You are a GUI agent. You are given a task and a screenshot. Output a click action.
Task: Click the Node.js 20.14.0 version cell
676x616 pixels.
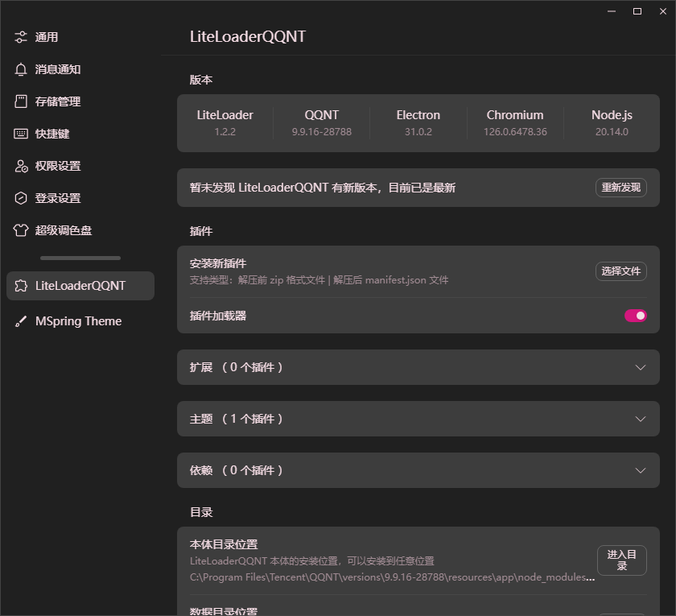click(612, 123)
